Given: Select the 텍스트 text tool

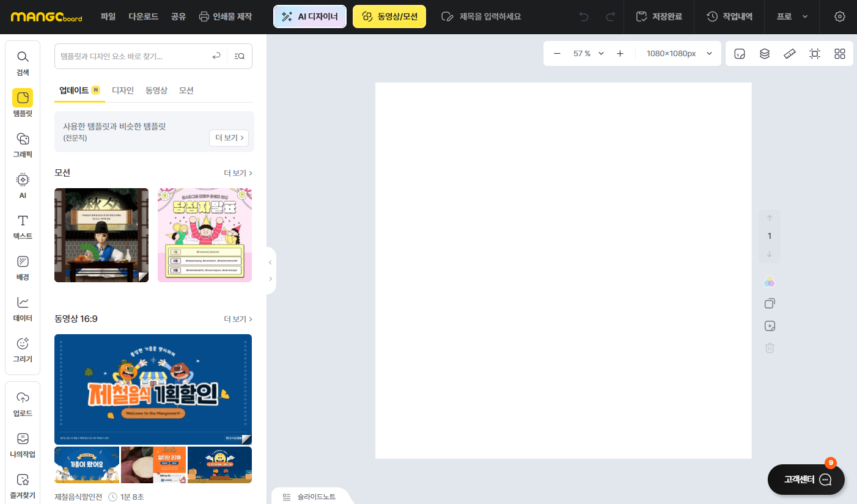Looking at the screenshot, I should pos(23,227).
